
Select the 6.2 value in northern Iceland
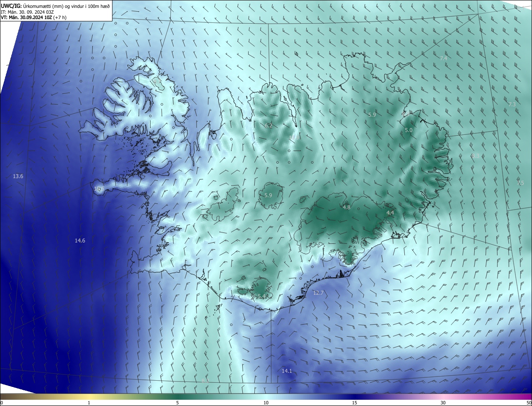click(x=268, y=126)
